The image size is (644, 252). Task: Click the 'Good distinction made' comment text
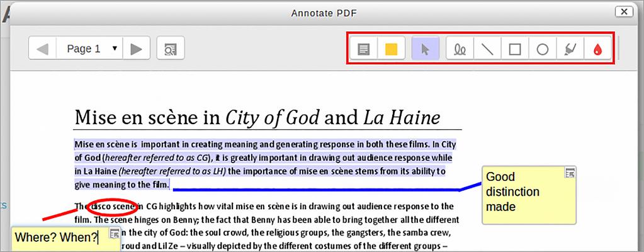[x=512, y=192]
